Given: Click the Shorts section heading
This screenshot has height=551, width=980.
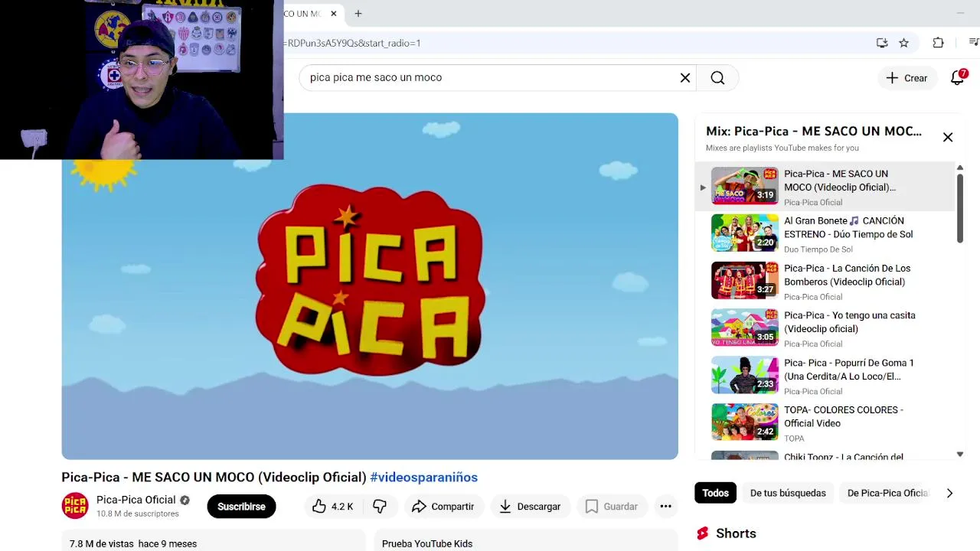Looking at the screenshot, I should [736, 533].
